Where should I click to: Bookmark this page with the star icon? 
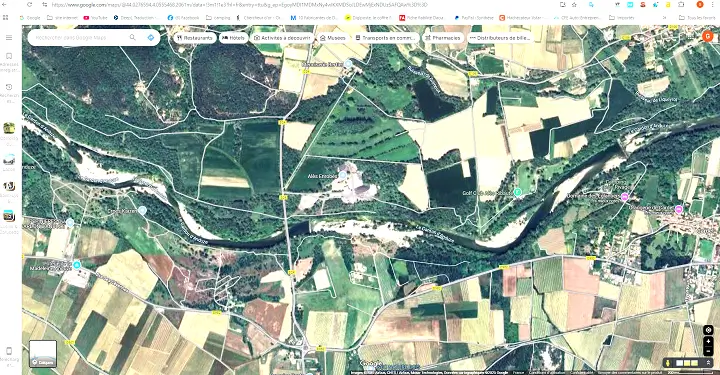[574, 5]
